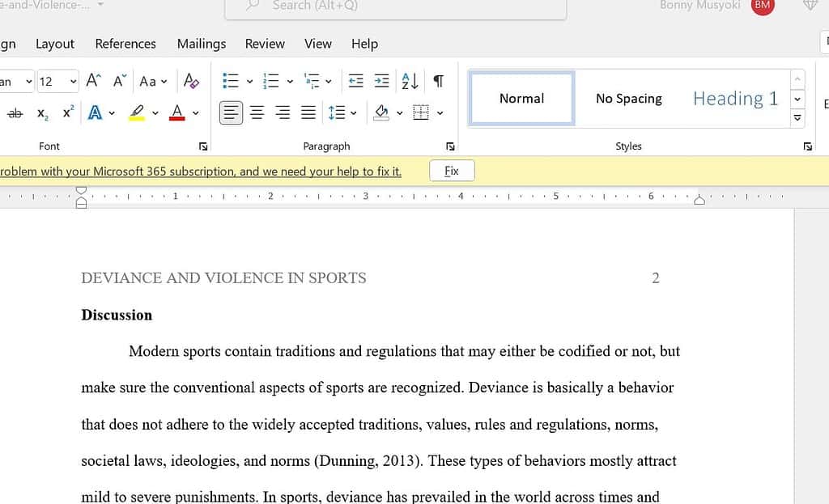Screen dimensions: 829x504
Task: Switch to the Mailings tab
Action: pyautogui.click(x=202, y=44)
